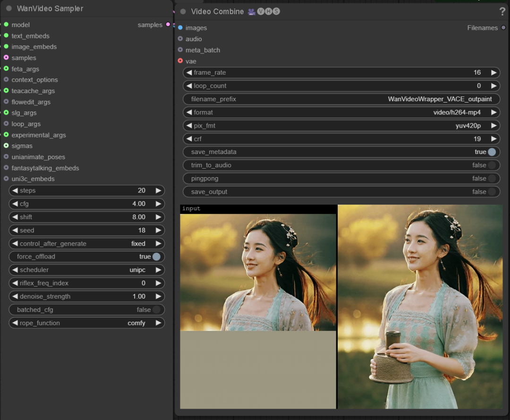Turn off the force_offload toggle

[156, 257]
